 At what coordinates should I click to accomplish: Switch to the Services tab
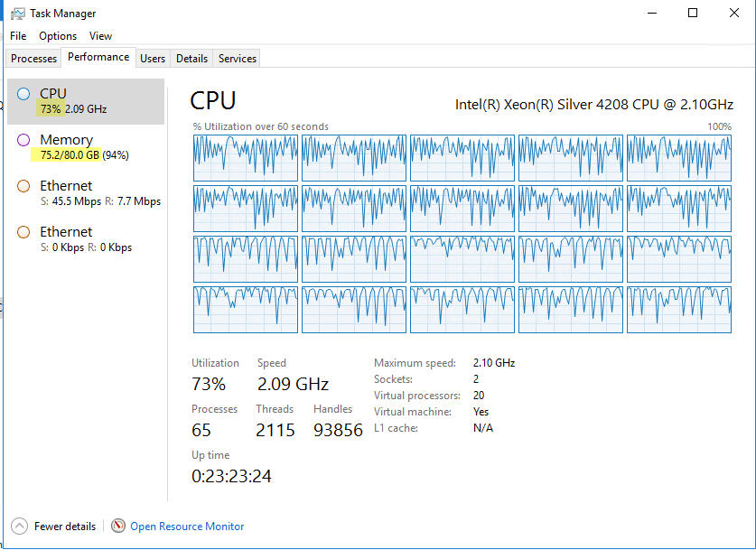pos(238,59)
